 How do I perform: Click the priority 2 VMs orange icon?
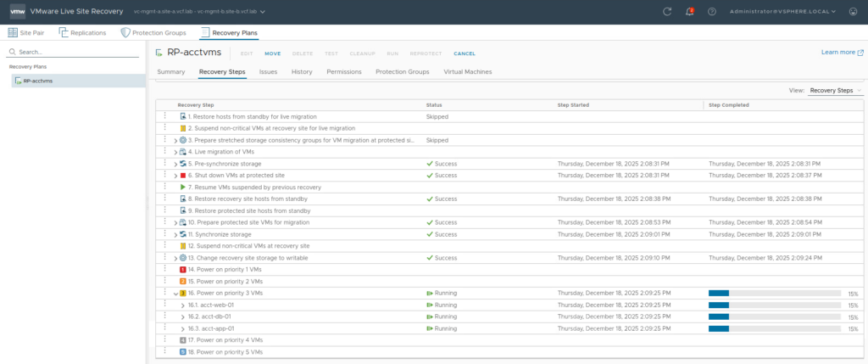(x=183, y=281)
